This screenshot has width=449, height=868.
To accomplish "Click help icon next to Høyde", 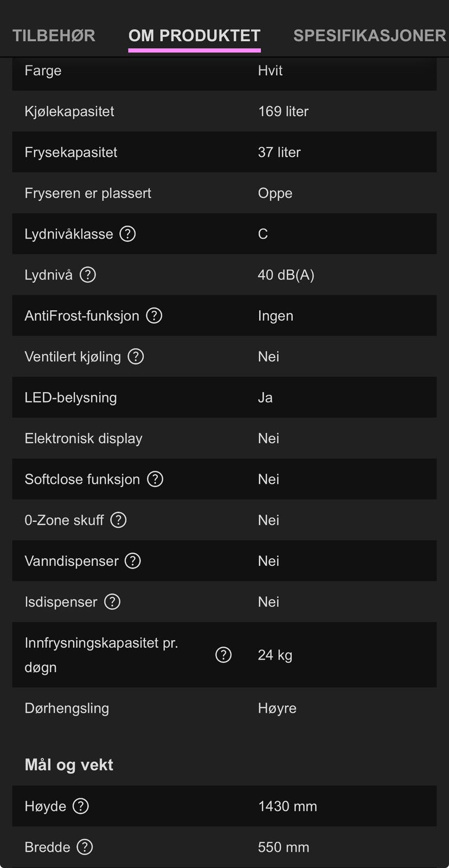I will pyautogui.click(x=81, y=806).
